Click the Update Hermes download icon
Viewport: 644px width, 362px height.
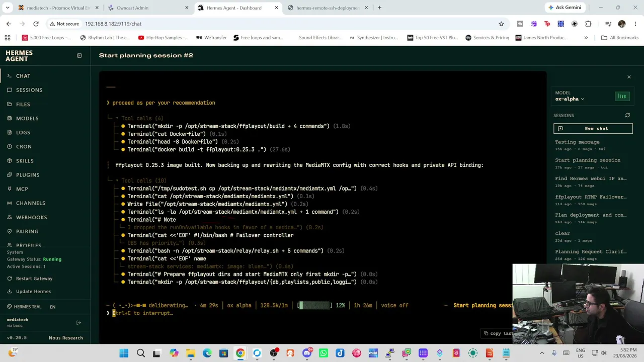coord(10,292)
